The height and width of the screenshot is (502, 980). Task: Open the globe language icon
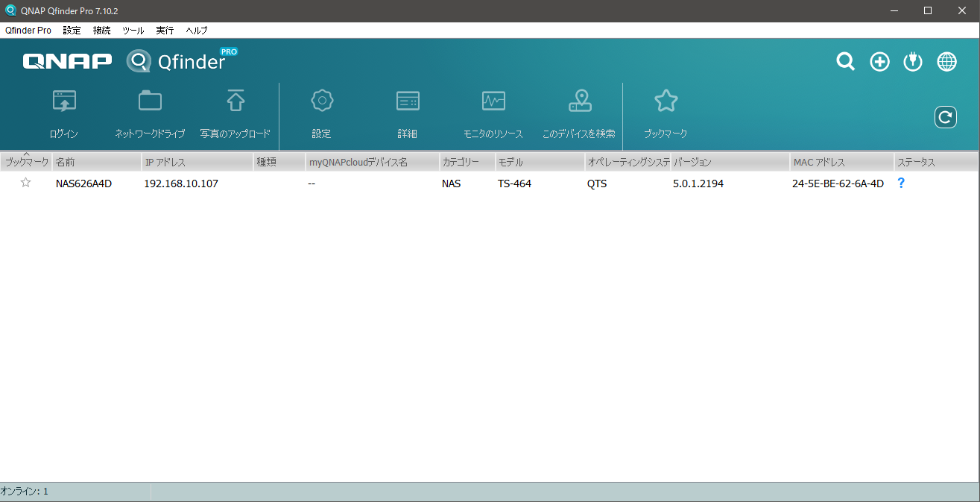point(947,62)
